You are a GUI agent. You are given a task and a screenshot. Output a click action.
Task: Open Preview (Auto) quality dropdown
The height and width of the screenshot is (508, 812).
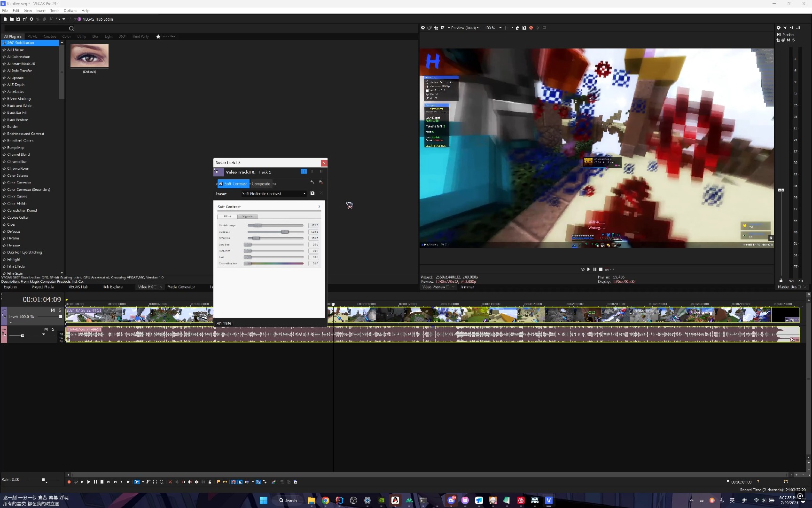pyautogui.click(x=465, y=28)
